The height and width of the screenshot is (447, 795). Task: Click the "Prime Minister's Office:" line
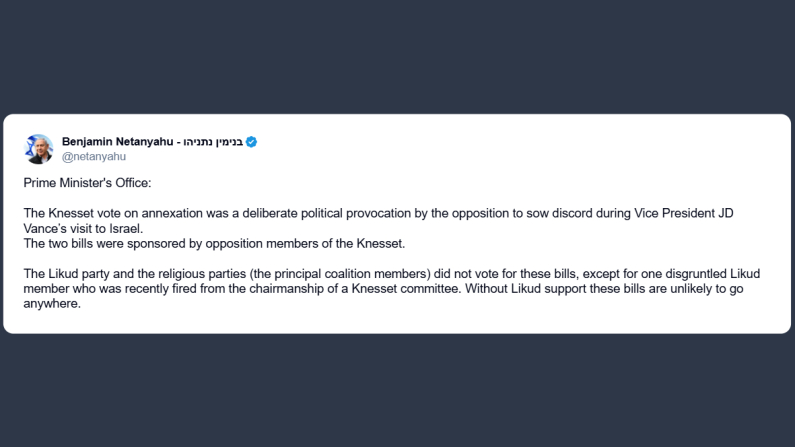[x=87, y=185]
